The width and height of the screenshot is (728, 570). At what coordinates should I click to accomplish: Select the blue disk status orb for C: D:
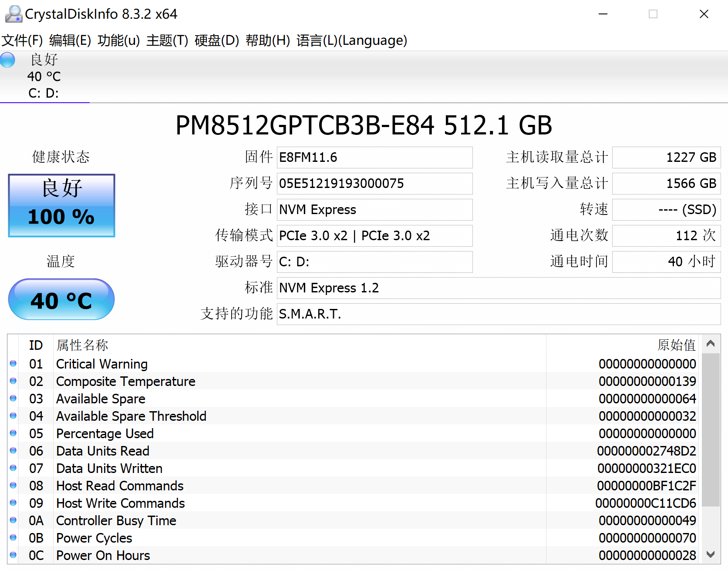click(7, 60)
